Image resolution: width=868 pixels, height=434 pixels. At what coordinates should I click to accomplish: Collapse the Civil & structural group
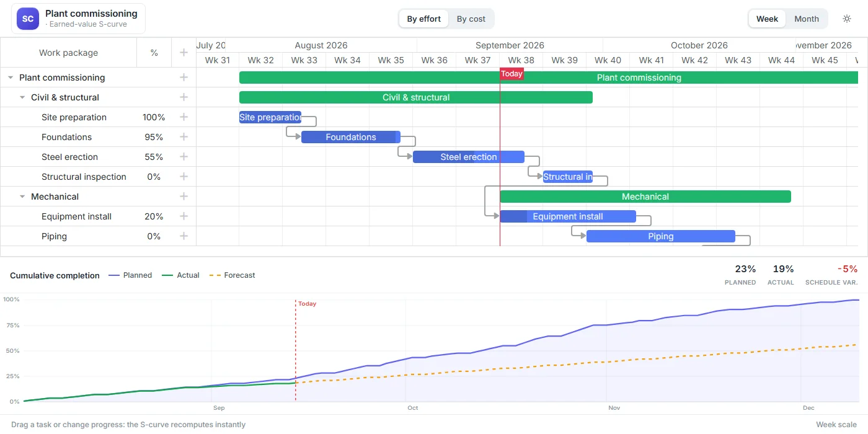22,97
